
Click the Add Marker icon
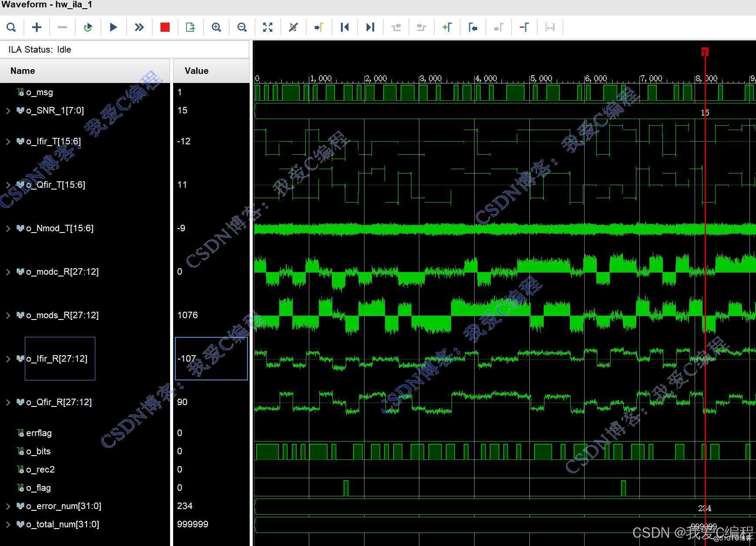click(447, 27)
